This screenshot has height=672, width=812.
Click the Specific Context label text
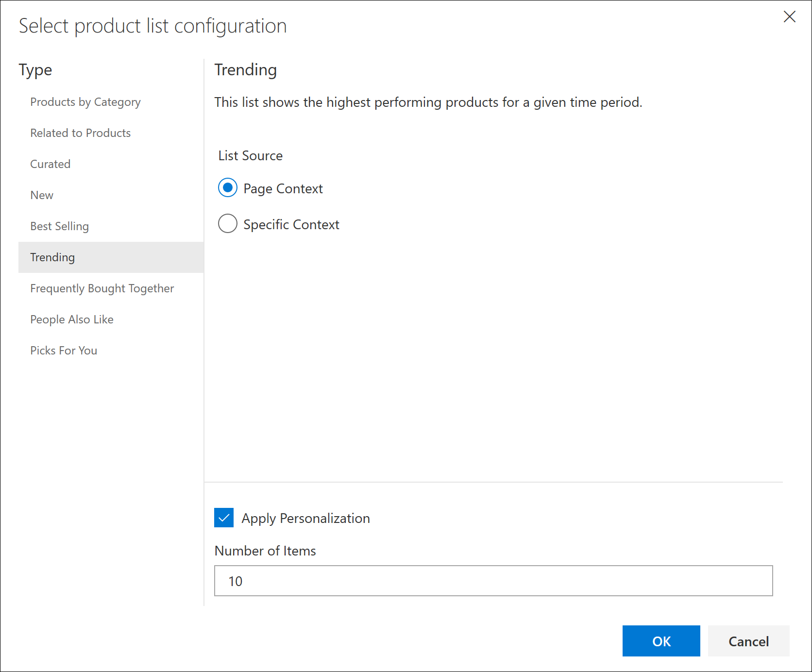pyautogui.click(x=291, y=224)
